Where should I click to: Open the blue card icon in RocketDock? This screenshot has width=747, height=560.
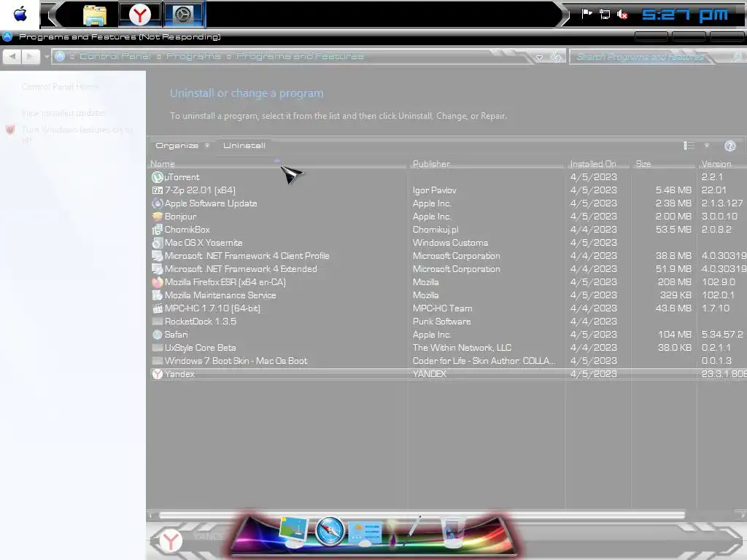(365, 533)
